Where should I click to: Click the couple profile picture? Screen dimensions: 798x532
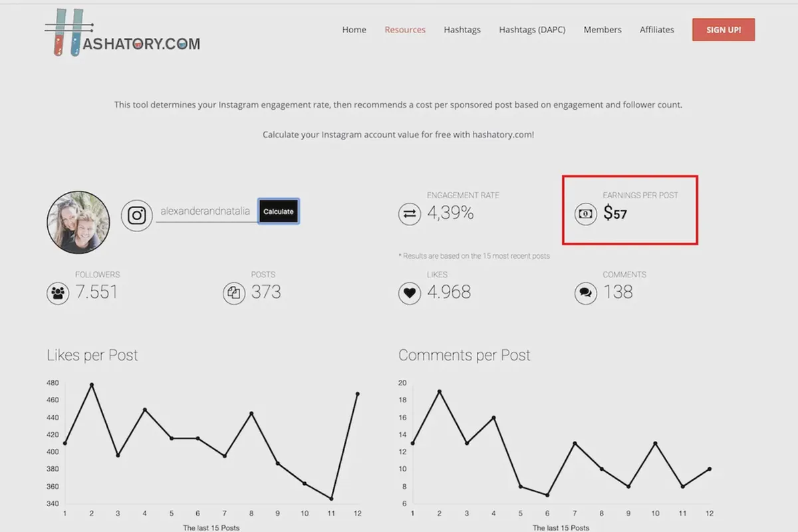[x=78, y=222]
